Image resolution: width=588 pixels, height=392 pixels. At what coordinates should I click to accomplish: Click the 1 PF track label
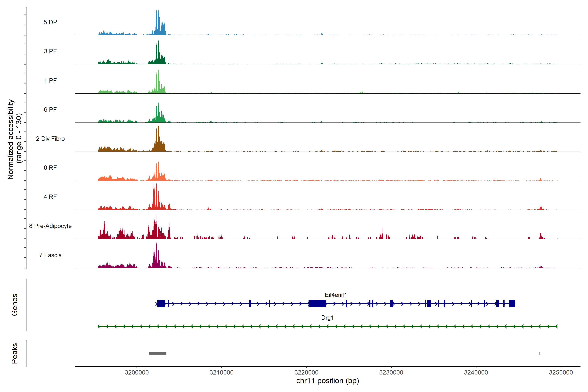point(50,81)
